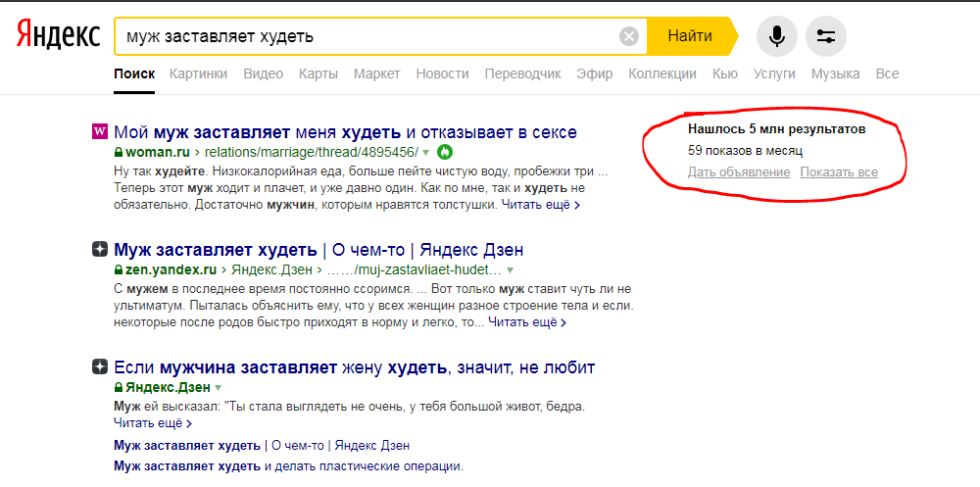This screenshot has height=487, width=980.
Task: Click the 'Нашлось 5 млн результатов' text
Action: point(777,129)
